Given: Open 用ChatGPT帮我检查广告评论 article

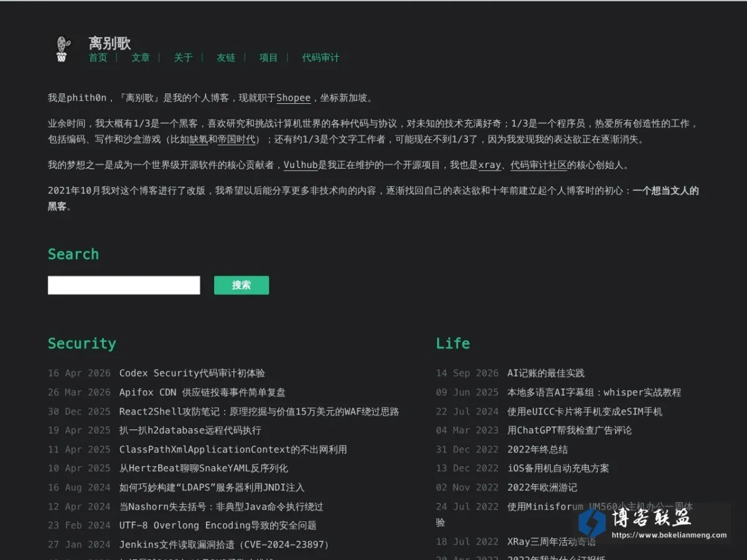Looking at the screenshot, I should [x=570, y=431].
